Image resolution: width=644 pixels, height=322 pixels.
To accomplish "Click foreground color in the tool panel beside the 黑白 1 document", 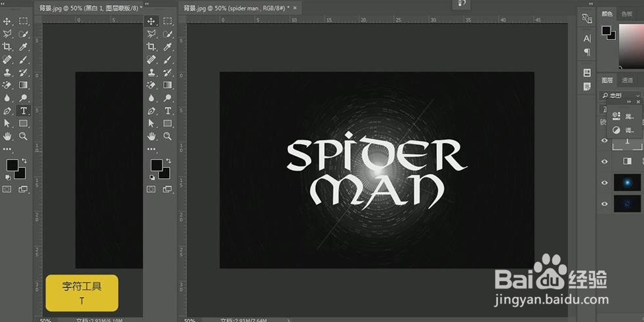I will (x=12, y=165).
